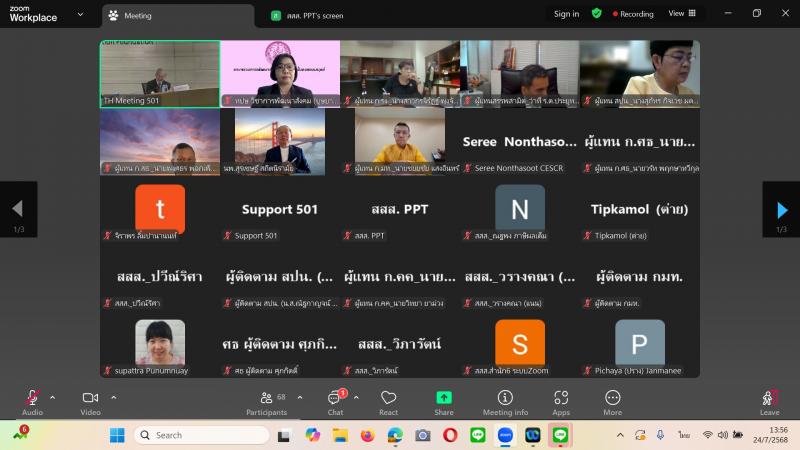Open the first LINE taskbar icon
The image size is (800, 450).
(478, 435)
